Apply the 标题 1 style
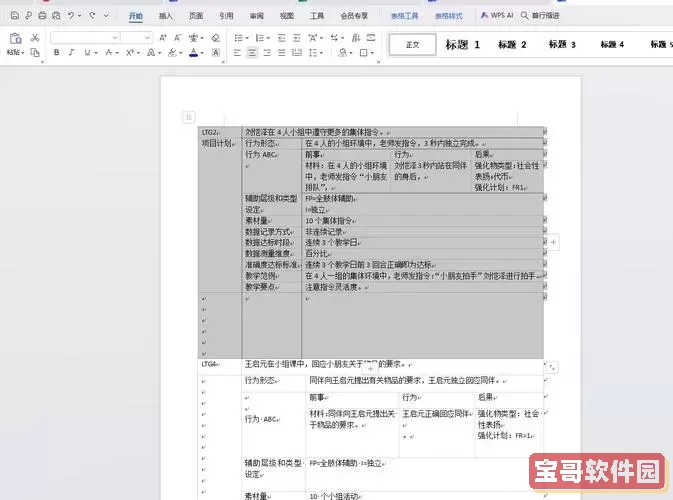 462,44
